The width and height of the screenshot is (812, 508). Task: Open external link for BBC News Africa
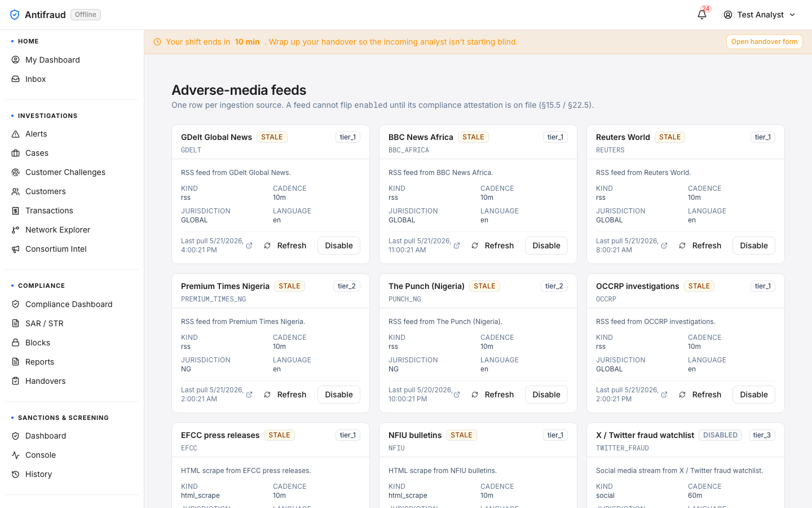tap(457, 246)
